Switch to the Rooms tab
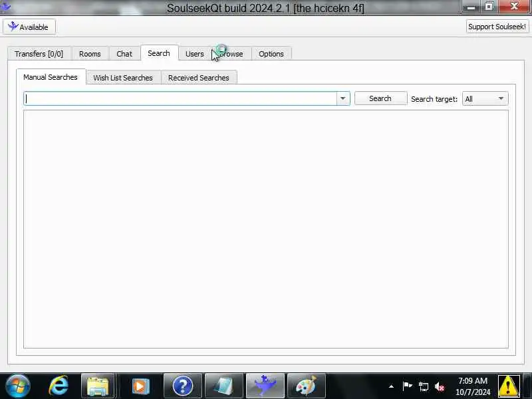Image resolution: width=532 pixels, height=399 pixels. [x=90, y=54]
